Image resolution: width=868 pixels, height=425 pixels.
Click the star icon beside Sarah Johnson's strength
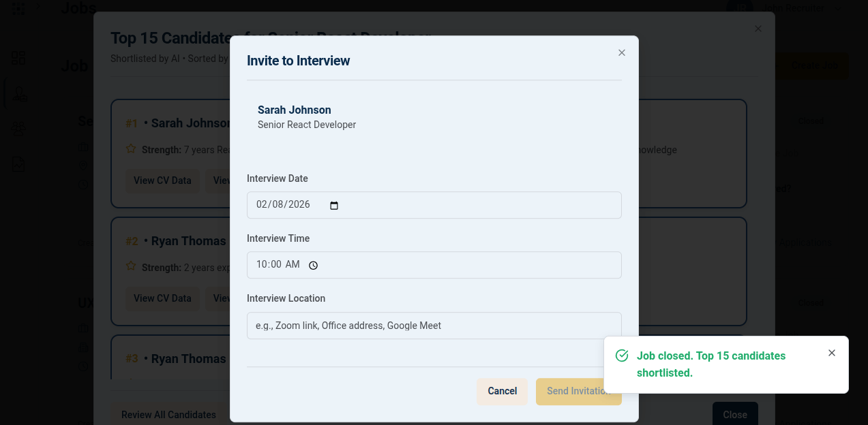[x=131, y=149]
